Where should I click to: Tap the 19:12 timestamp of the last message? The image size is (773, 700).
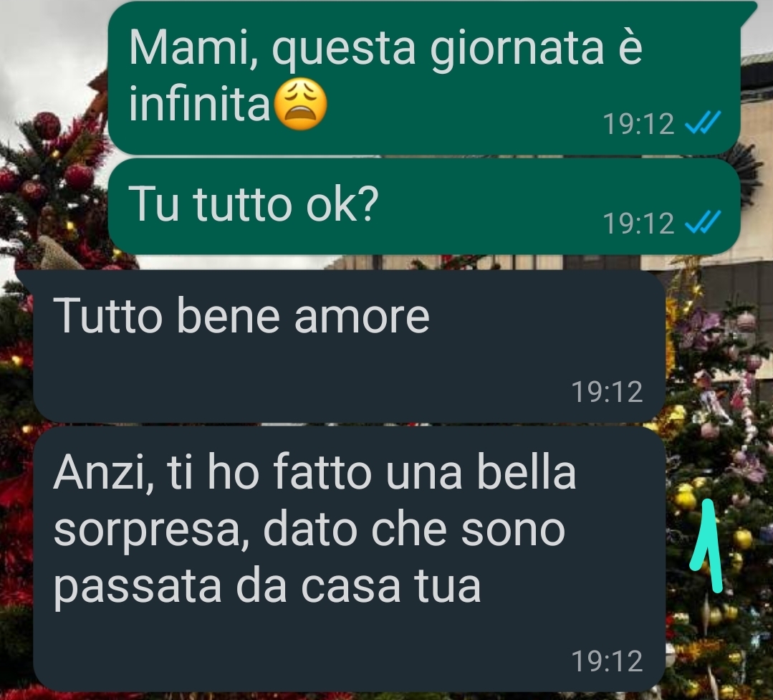pyautogui.click(x=607, y=661)
